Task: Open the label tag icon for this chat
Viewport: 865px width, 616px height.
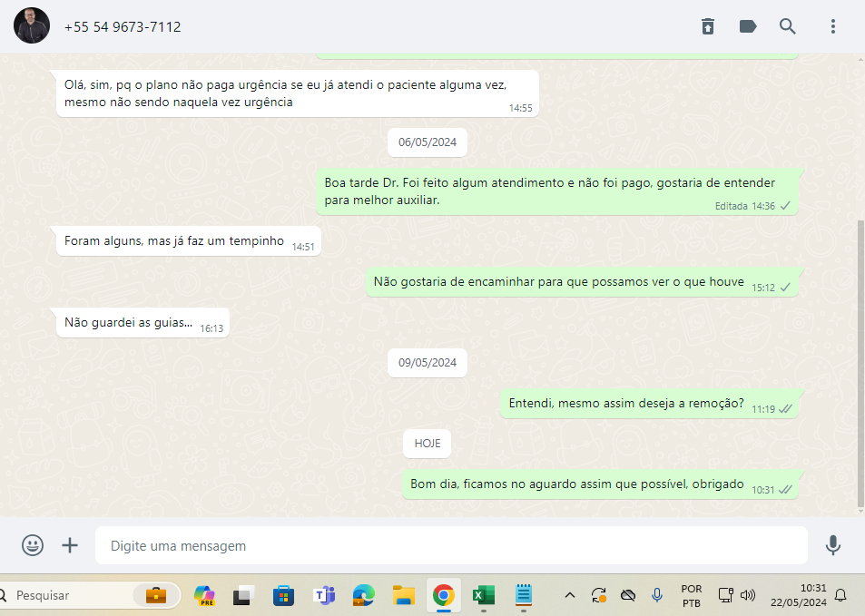Action: (x=748, y=26)
